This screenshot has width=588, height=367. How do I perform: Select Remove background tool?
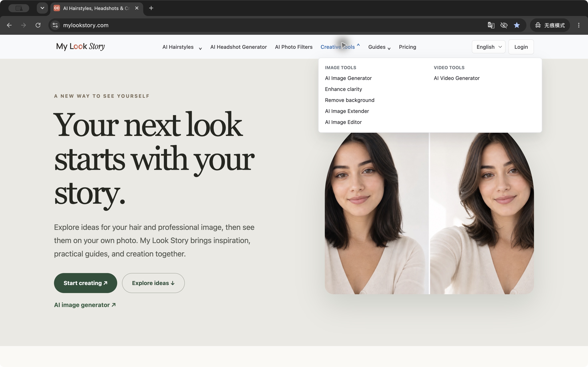tap(349, 100)
